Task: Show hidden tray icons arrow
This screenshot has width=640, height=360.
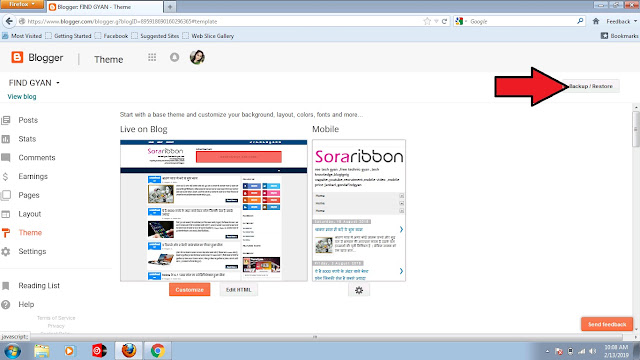Action: 547,351
